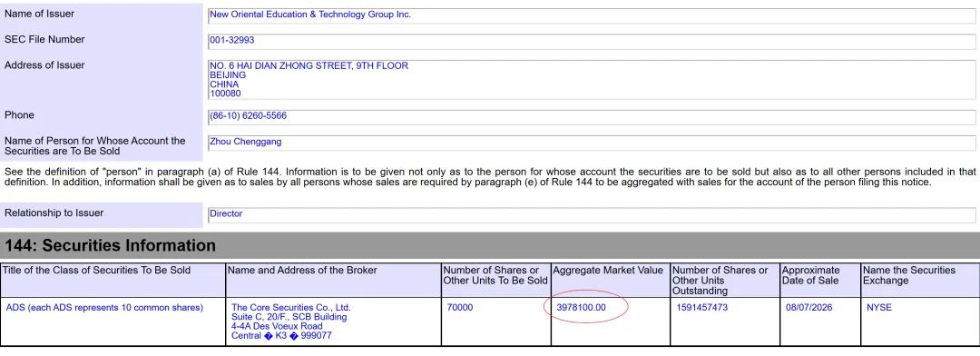This screenshot has height=356, width=980.
Task: Click the 70000 shares to be sold value
Action: (x=460, y=307)
